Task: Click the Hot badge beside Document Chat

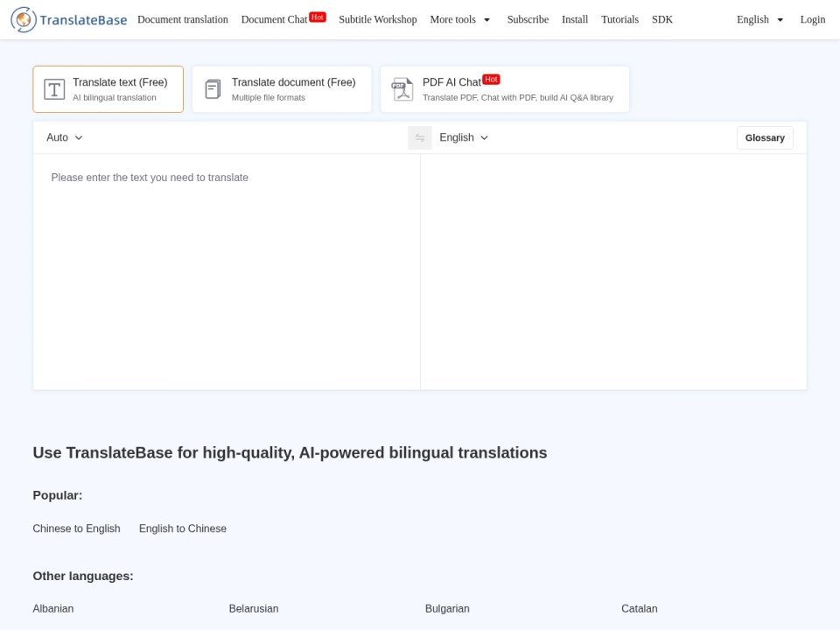Action: pos(317,17)
